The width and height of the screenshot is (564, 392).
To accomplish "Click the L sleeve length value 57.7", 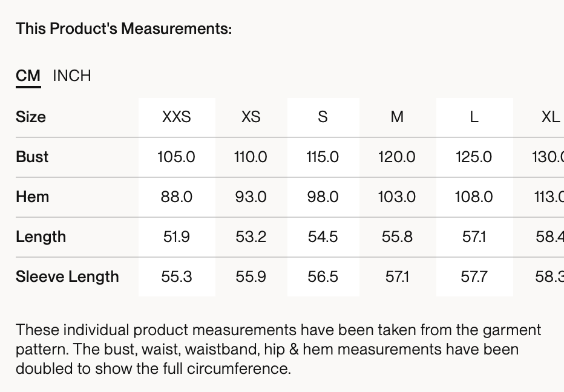I will coord(474,276).
